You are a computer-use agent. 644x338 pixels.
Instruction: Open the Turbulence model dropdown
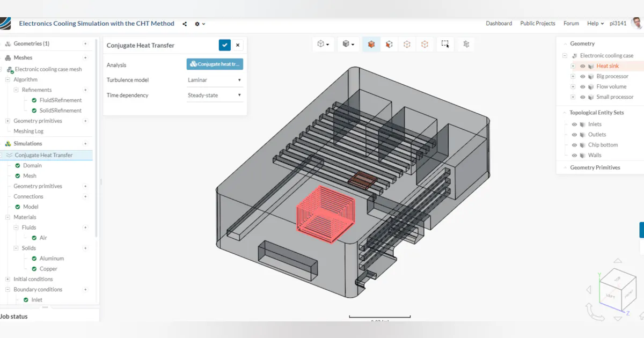tap(215, 80)
